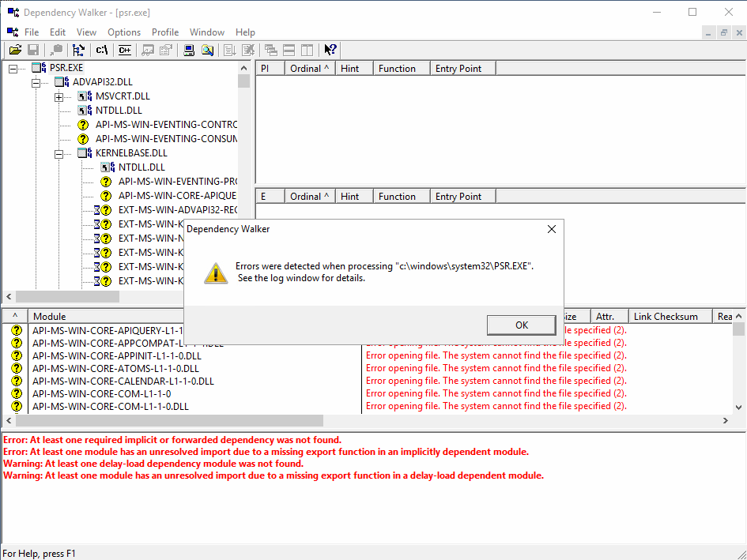
Task: Collapse the KERNELBASE.DLL tree node
Action: (58, 154)
